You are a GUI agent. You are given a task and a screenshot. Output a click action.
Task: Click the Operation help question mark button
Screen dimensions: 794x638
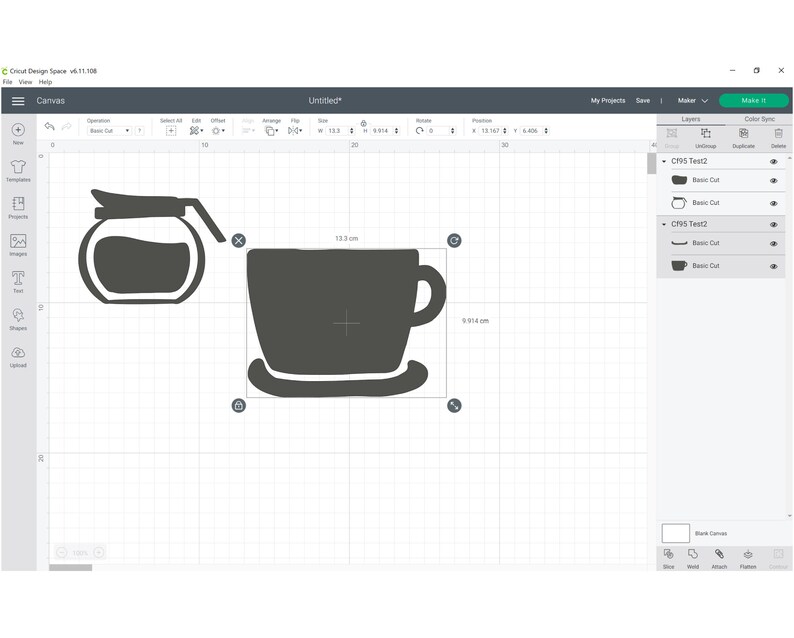pyautogui.click(x=140, y=131)
